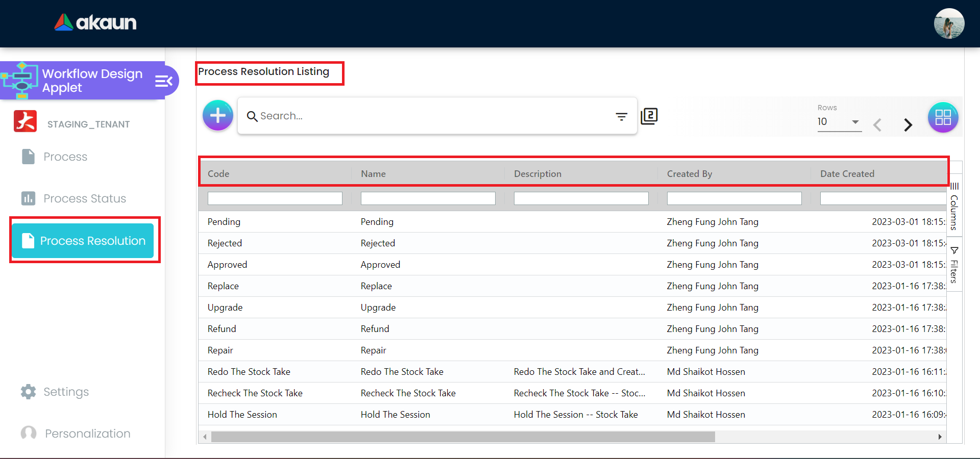
Task: Click the Code column filter input
Action: [275, 198]
